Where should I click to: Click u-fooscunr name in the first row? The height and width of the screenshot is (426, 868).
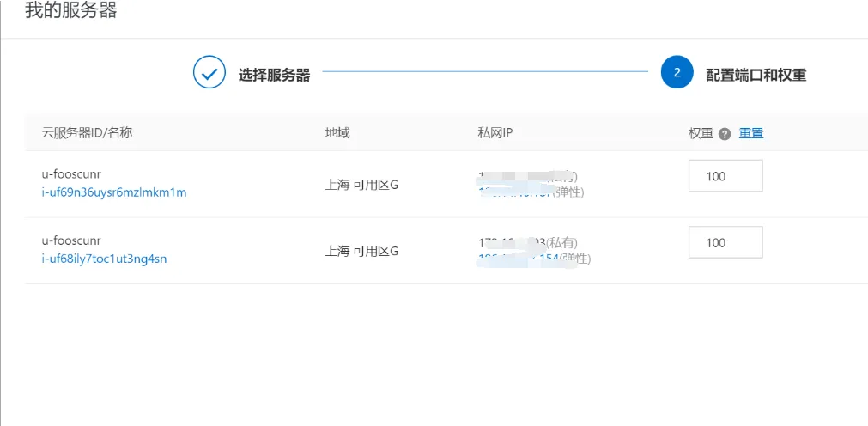[x=71, y=174]
